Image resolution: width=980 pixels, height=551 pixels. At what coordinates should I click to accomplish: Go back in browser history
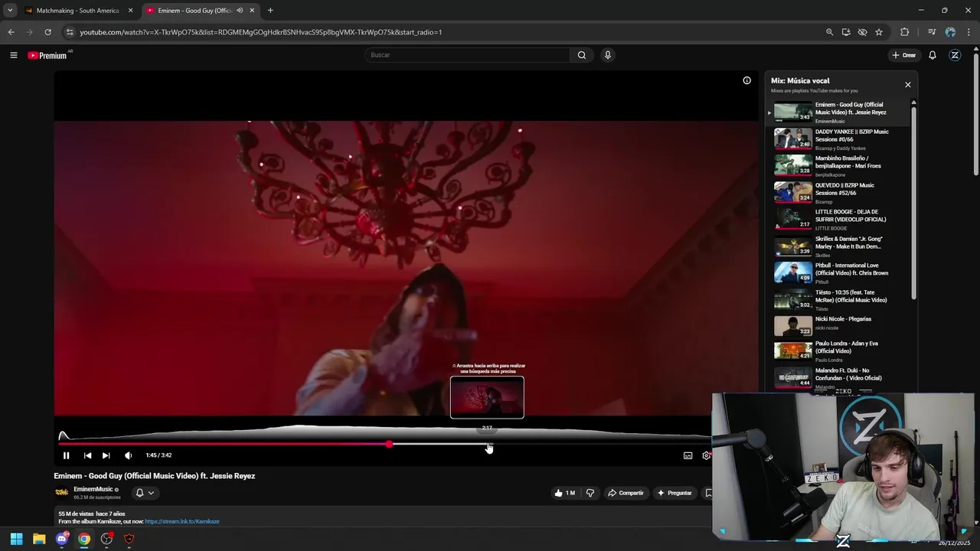11,32
